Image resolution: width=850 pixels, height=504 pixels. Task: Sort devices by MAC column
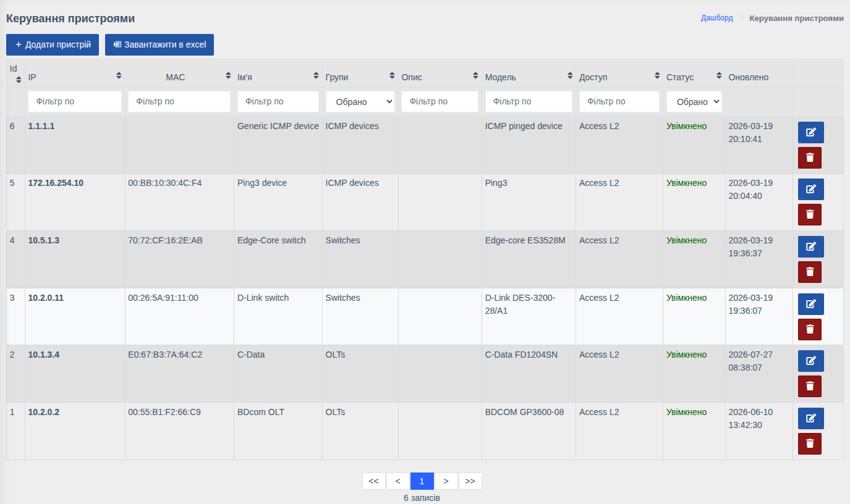click(x=228, y=75)
